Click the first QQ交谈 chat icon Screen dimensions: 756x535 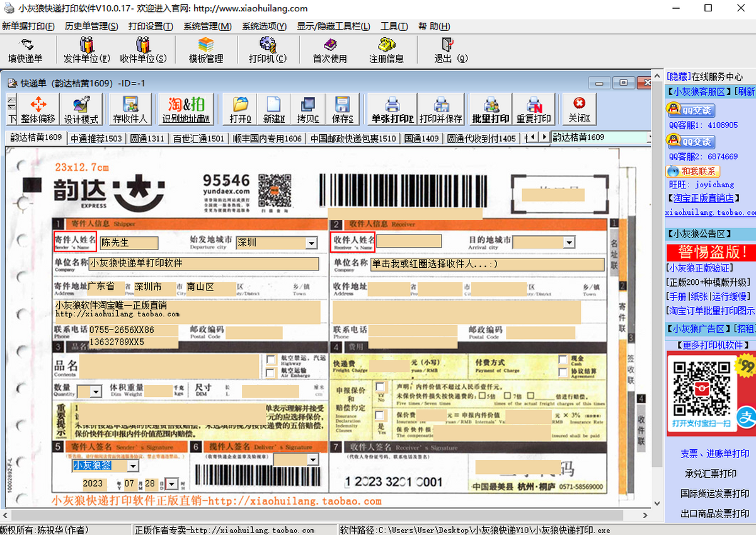pyautogui.click(x=690, y=110)
